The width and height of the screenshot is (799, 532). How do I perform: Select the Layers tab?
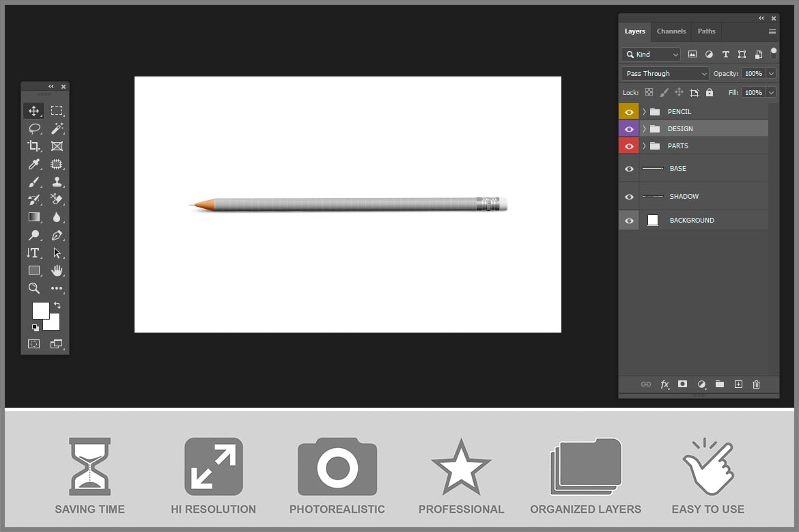tap(635, 31)
